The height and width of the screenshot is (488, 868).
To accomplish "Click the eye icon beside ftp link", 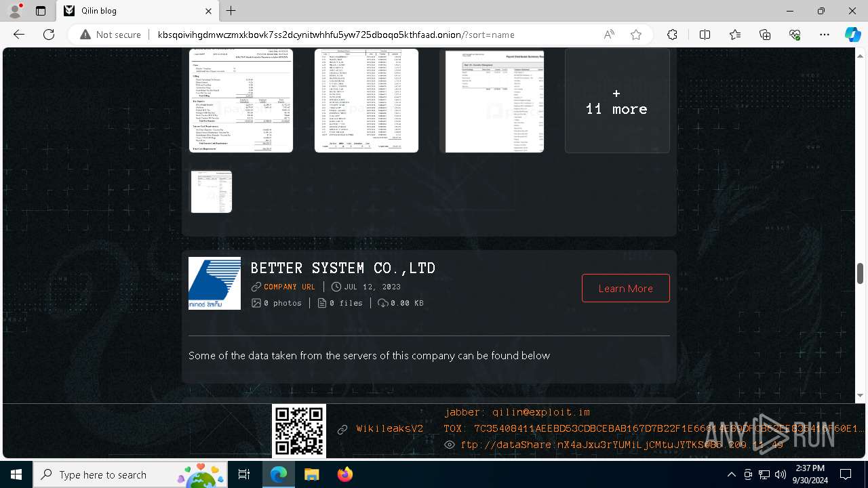I will click(449, 445).
